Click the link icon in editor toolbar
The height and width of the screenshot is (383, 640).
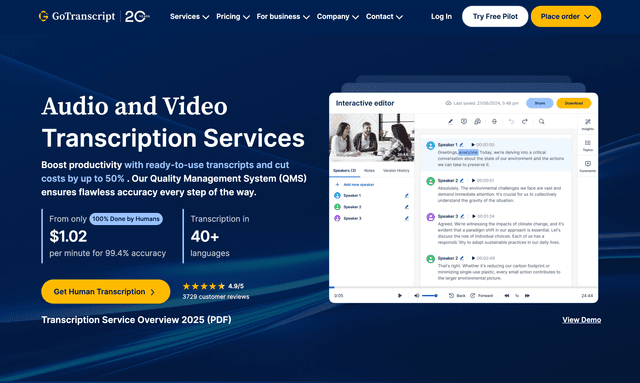click(477, 121)
